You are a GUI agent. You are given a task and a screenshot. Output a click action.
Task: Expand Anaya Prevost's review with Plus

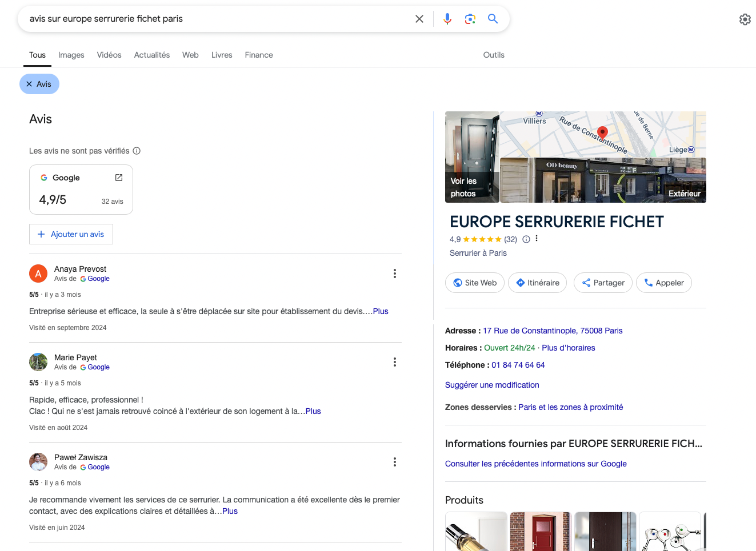click(x=381, y=311)
